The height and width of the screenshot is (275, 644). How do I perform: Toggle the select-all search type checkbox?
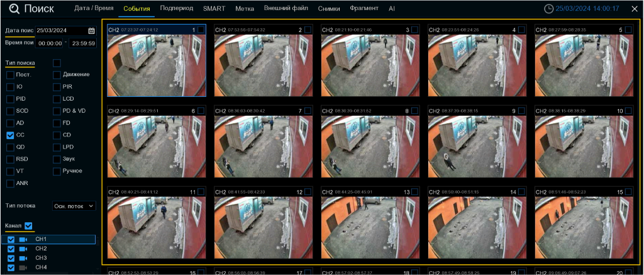[57, 63]
